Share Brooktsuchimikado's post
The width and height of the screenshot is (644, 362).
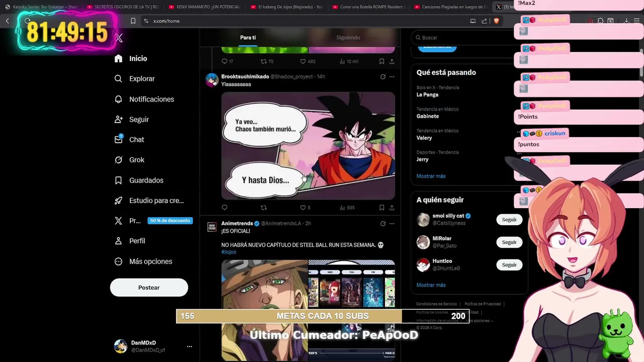(x=391, y=207)
